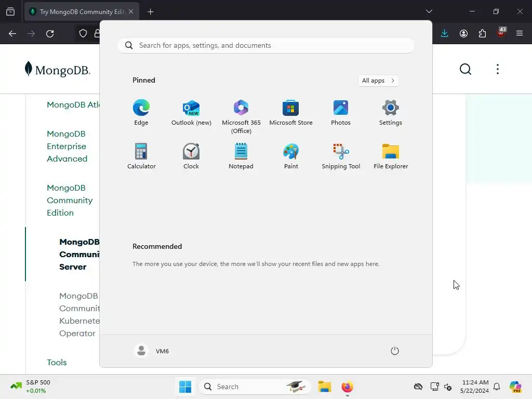Reload the page in Firefox
This screenshot has width=532, height=399.
click(50, 34)
